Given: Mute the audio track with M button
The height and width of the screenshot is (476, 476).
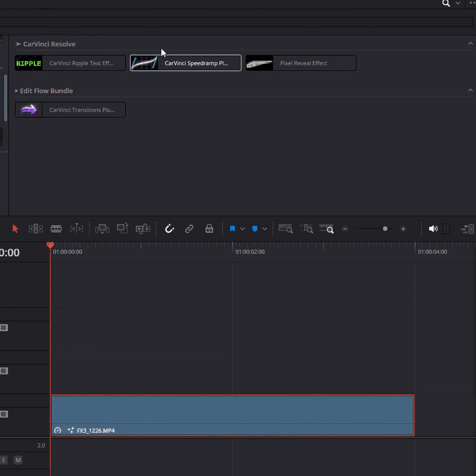Looking at the screenshot, I should point(18,460).
